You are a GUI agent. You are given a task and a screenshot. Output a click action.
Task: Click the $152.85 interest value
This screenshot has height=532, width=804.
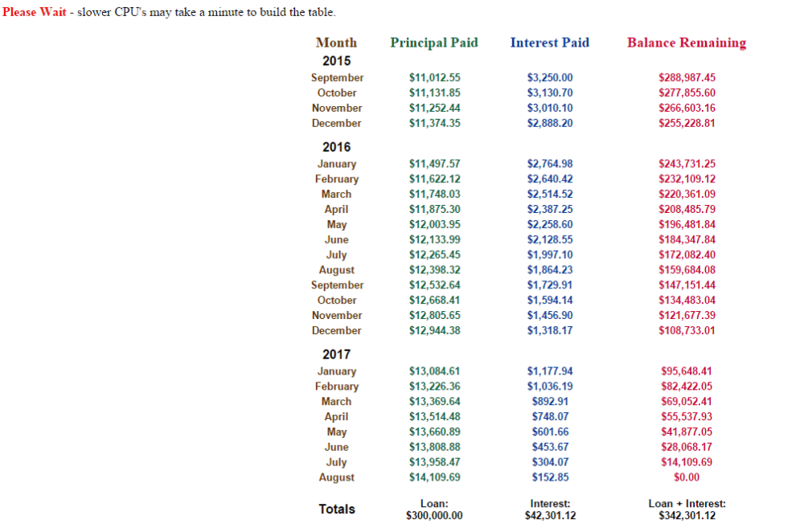point(550,477)
